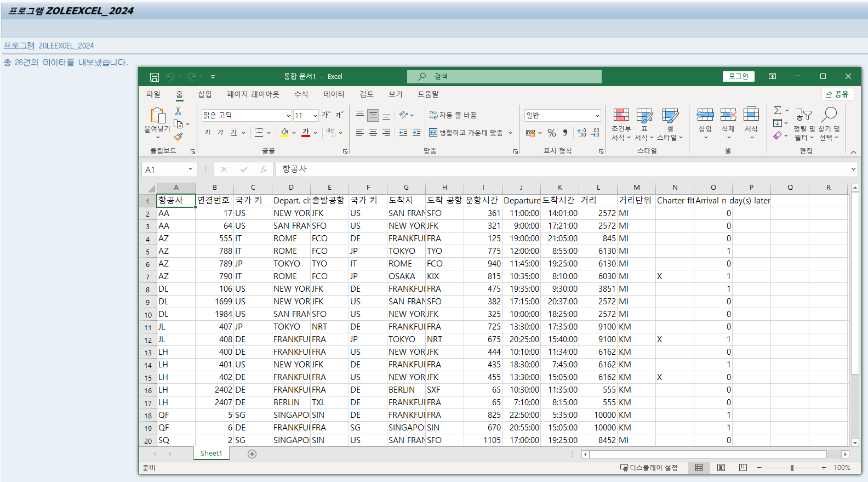Screen dimensions: 868x482
Task: Click the increase decimal icon
Action: pos(582,133)
